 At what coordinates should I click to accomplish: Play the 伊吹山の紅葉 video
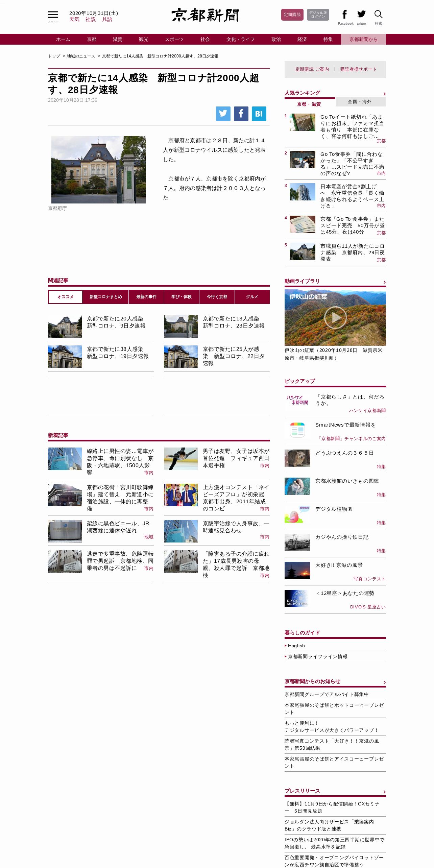[335, 317]
